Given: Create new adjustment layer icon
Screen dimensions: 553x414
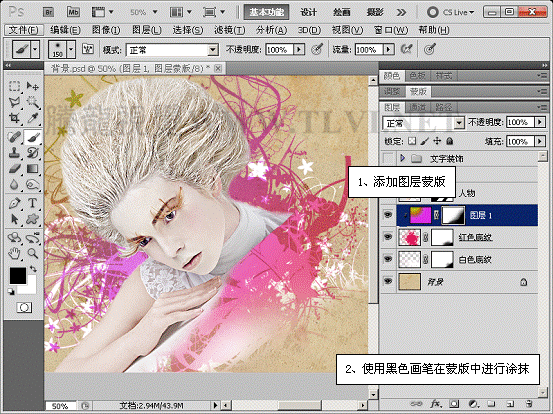Looking at the screenshot, I should click(x=473, y=403).
